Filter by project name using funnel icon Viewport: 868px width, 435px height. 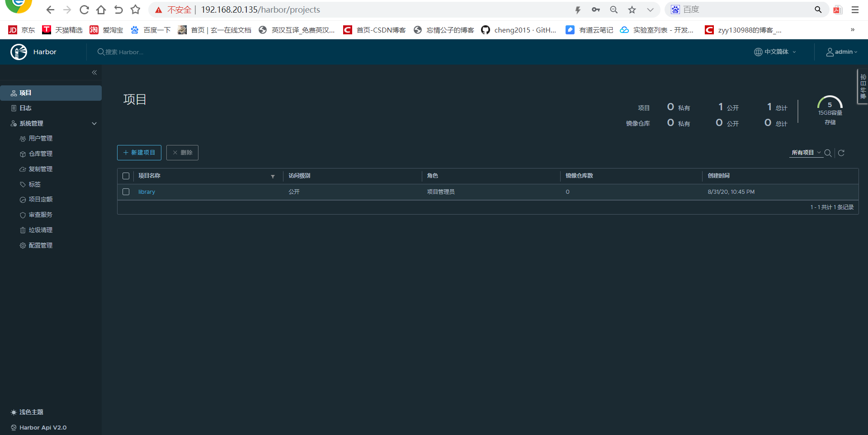273,177
